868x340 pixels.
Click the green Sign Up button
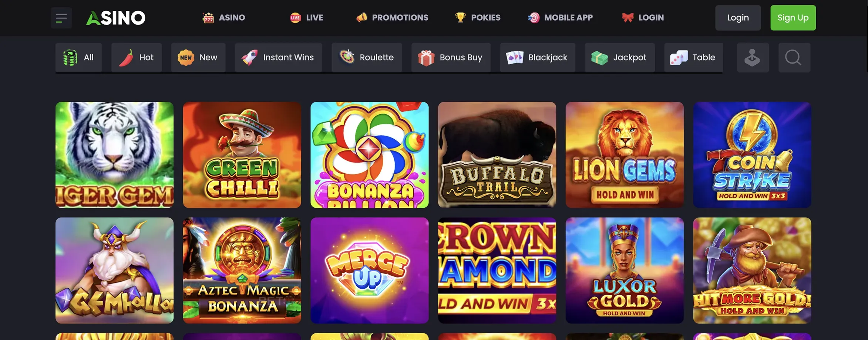(793, 18)
